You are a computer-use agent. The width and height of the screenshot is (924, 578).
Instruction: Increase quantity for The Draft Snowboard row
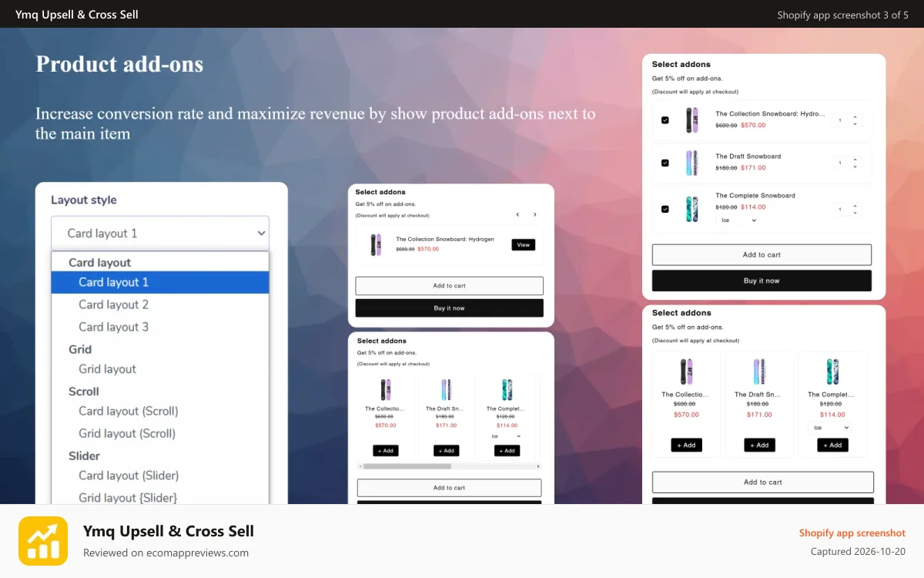(x=855, y=160)
